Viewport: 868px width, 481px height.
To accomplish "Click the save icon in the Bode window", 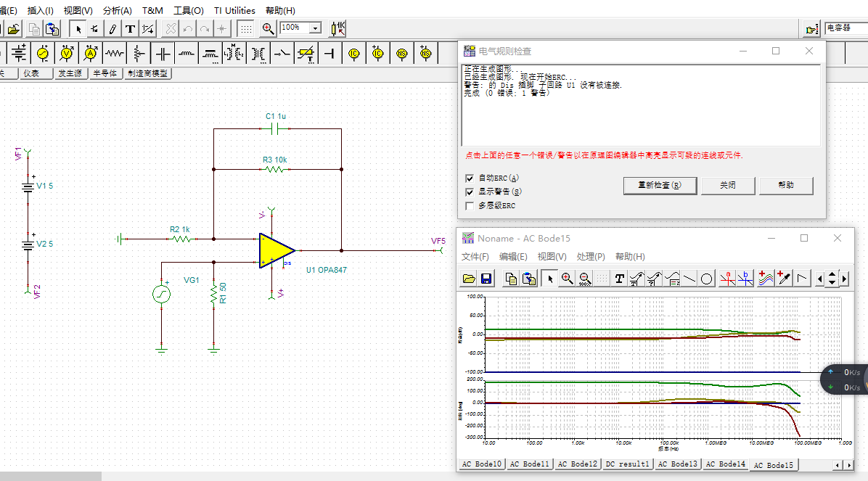I will 486,279.
